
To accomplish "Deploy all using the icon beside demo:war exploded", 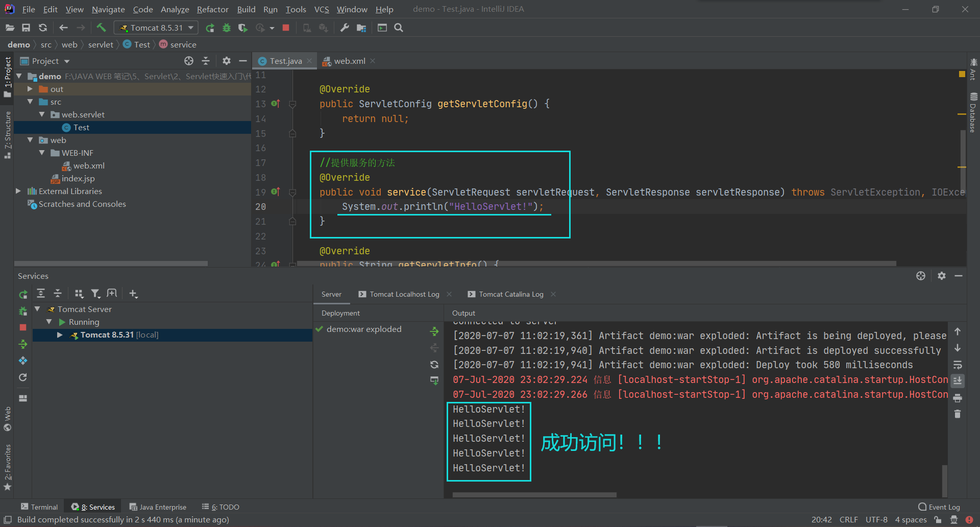I will 434,331.
